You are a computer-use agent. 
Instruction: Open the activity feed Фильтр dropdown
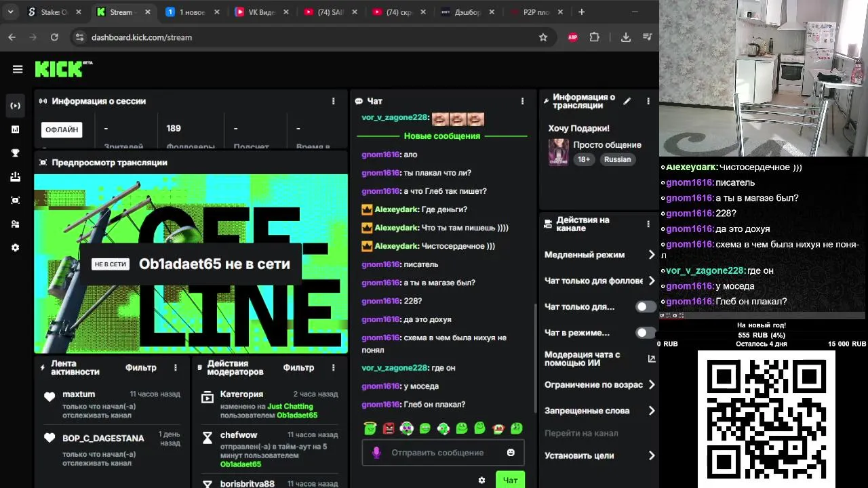click(141, 367)
